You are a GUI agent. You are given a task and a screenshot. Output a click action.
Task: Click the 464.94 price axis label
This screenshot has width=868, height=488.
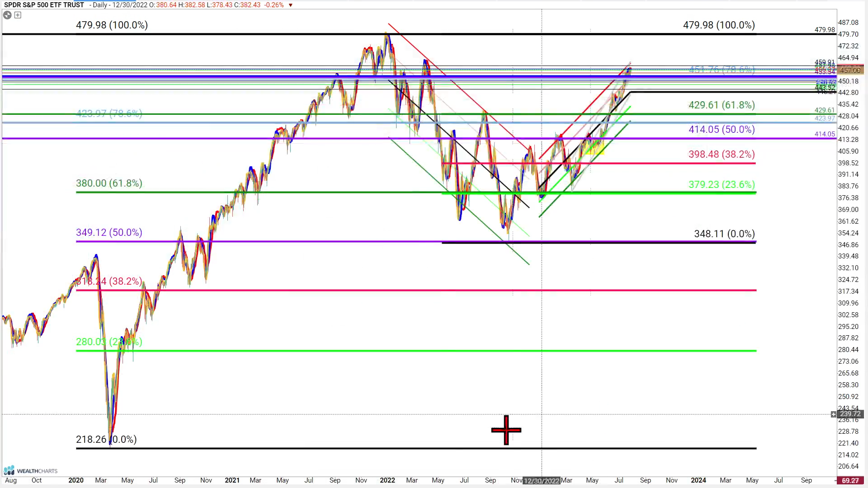coord(848,57)
